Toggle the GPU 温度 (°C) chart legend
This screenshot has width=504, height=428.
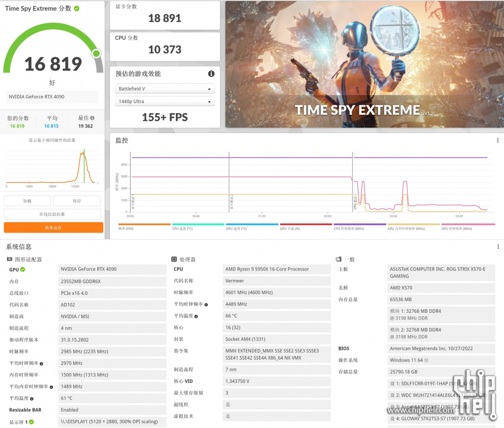252,227
